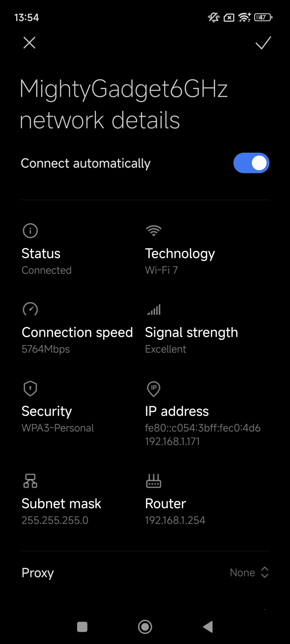Viewport: 290px width, 644px height.
Task: Tap the IP address pin icon
Action: 153,389
